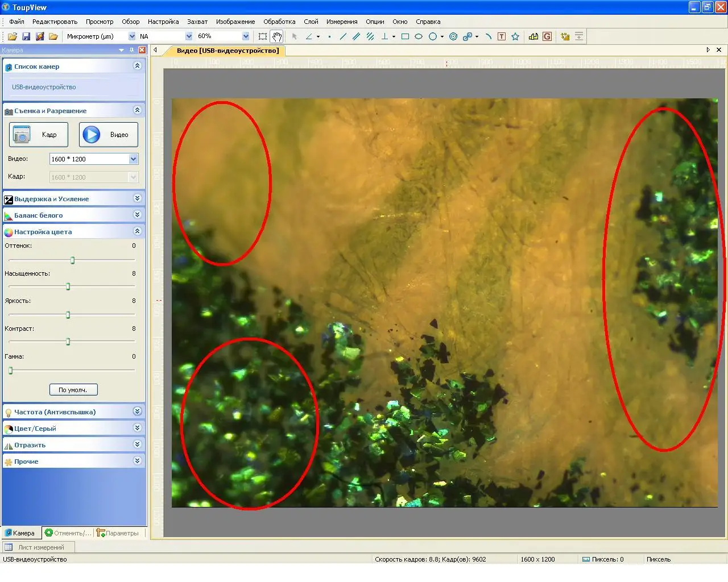Click the Гамма slider handle
Screen dimensions: 728x582
click(x=10, y=370)
